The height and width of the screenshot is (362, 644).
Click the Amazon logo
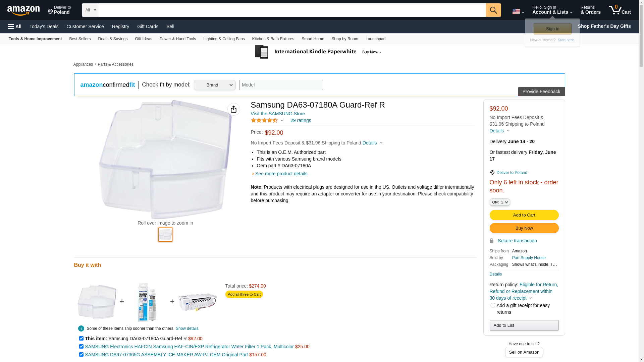point(23,11)
